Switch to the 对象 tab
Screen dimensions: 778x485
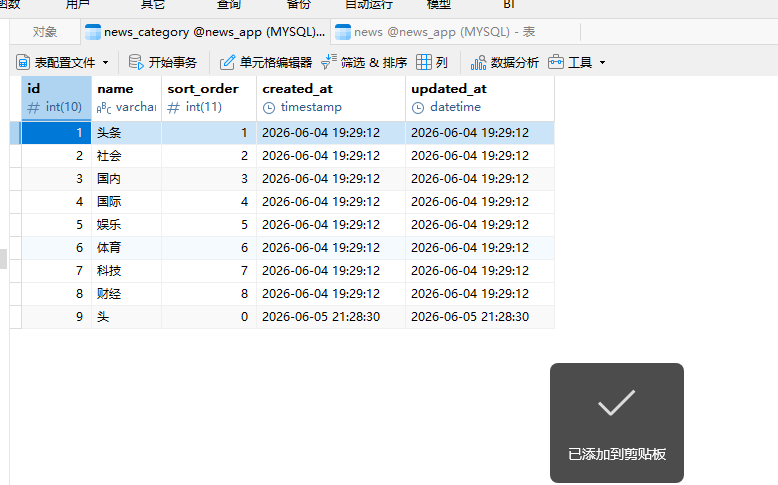[x=45, y=32]
